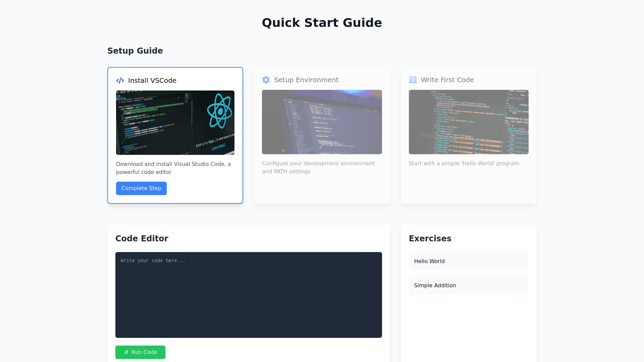
Task: Click the laptop icon by Write First Code
Action: 413,80
